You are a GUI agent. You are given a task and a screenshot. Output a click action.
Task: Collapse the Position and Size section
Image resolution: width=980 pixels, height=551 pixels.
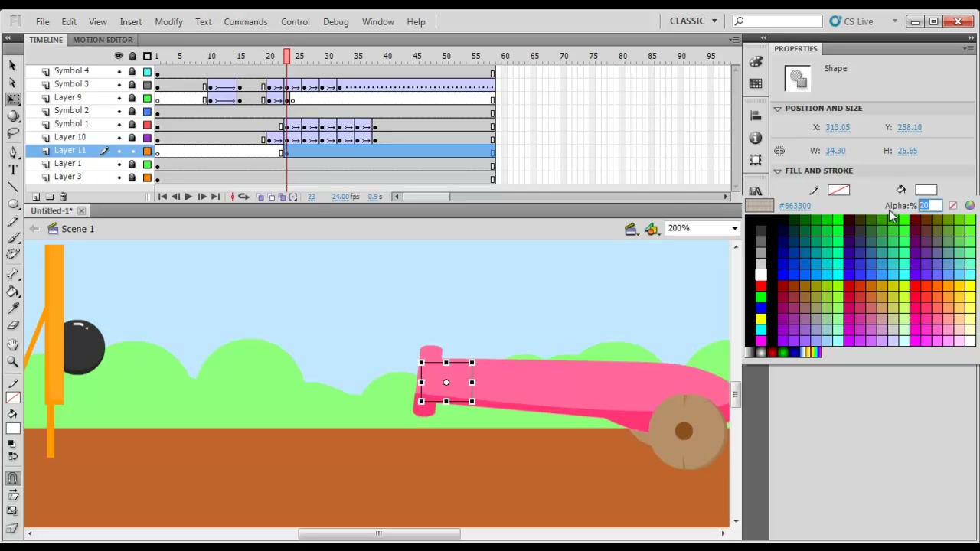[777, 109]
